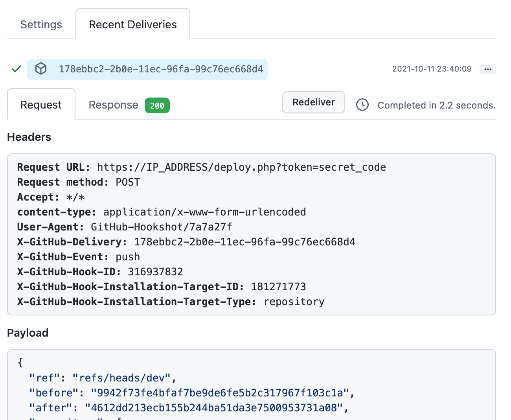This screenshot has height=420, width=511.
Task: Click the X-GitHub-Event push header line
Action: pos(79,257)
